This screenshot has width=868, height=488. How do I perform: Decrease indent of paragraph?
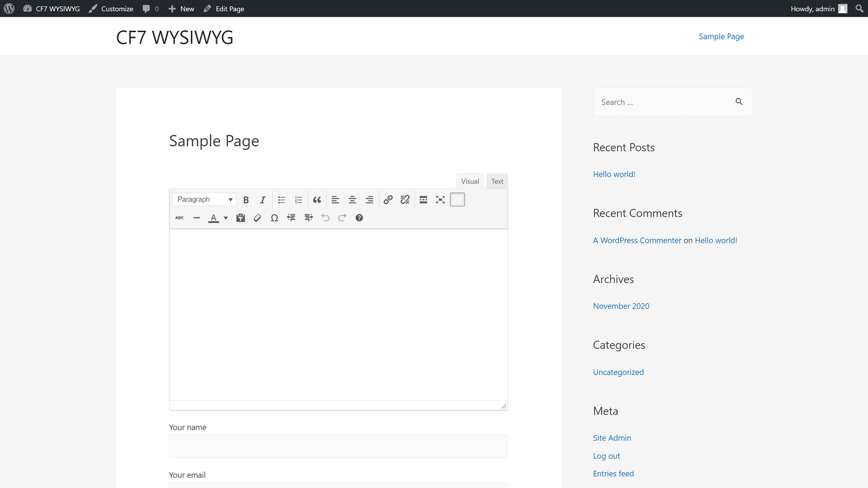tap(291, 218)
